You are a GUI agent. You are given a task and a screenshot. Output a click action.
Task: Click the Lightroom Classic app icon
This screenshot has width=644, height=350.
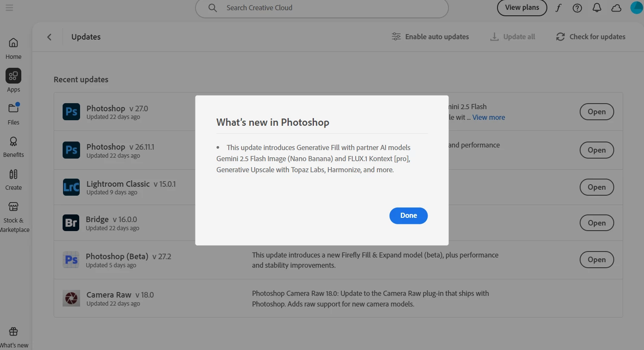click(x=71, y=187)
